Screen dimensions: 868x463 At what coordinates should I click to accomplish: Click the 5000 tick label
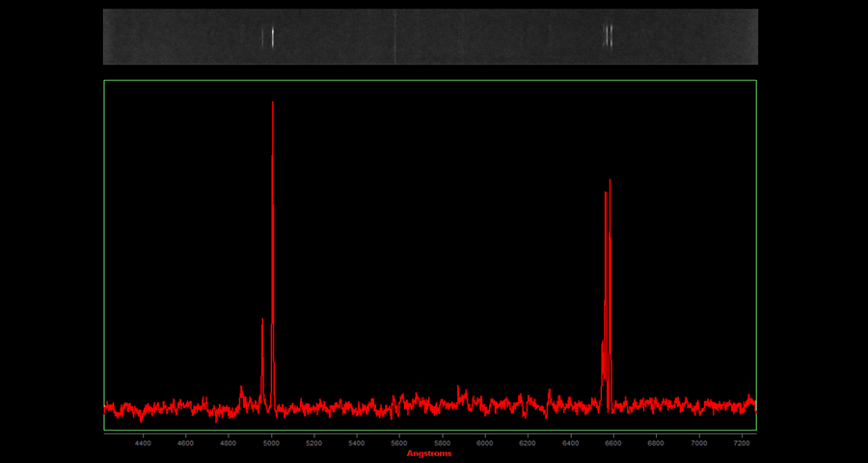pos(271,443)
